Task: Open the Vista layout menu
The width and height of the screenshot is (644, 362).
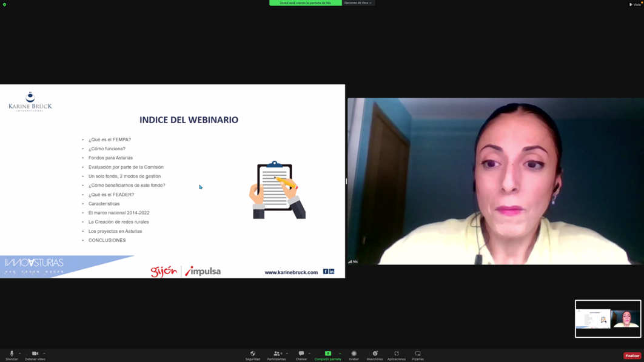Action: click(x=635, y=4)
